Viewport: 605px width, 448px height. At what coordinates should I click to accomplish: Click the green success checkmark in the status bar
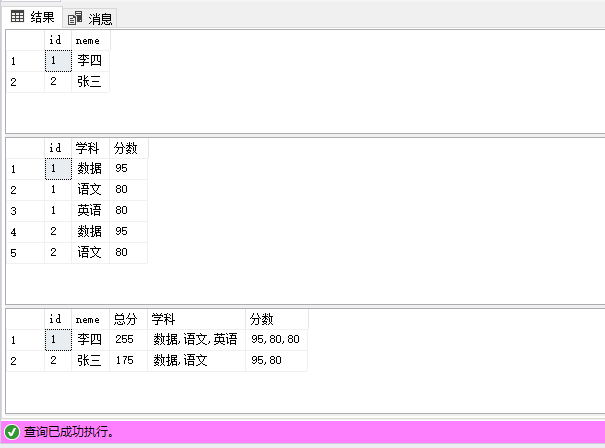[12, 432]
